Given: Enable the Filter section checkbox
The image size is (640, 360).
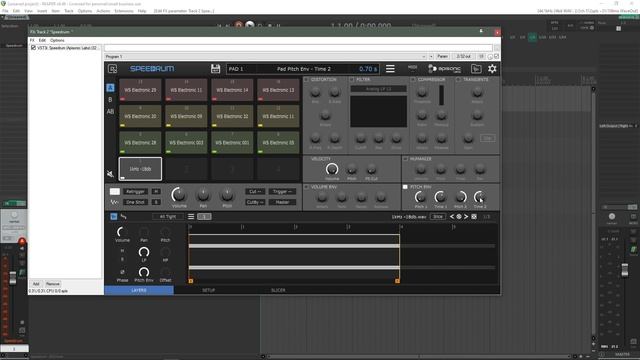Looking at the screenshot, I should tap(352, 80).
